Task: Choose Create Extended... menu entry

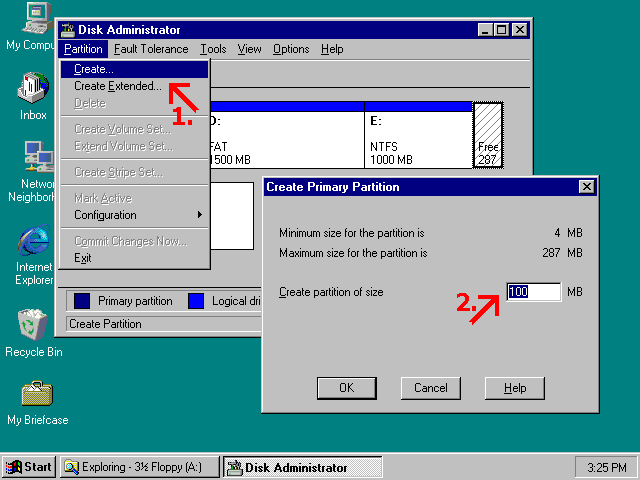Action: [x=134, y=86]
